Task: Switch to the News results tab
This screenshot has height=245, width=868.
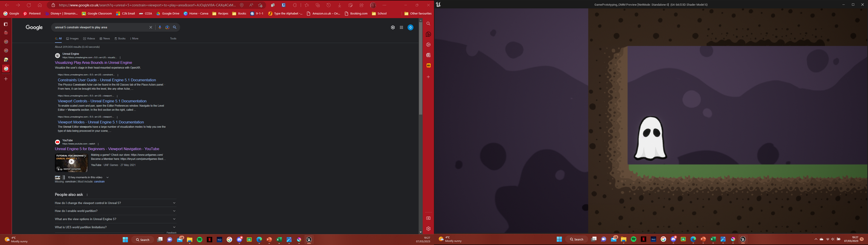Action: tap(105, 38)
